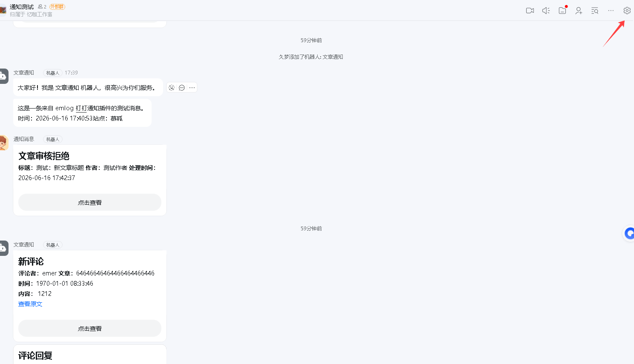
Task: Click the 归属于 亿咖工作室 subtitle
Action: [31, 14]
